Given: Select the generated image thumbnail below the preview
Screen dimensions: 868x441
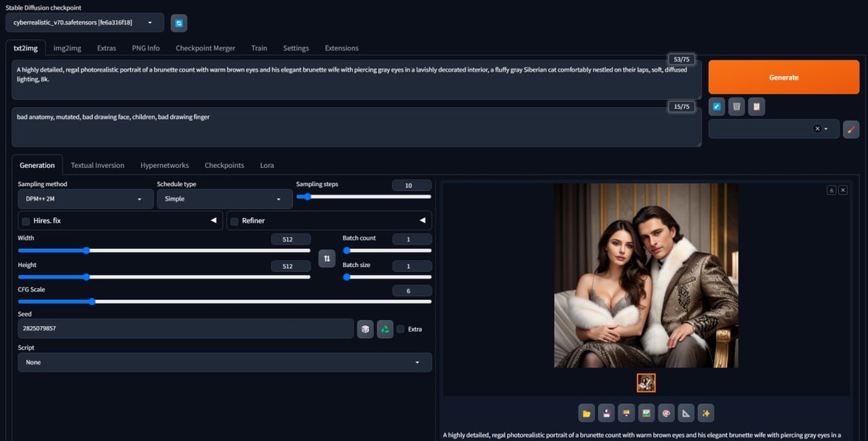Looking at the screenshot, I should coord(646,382).
